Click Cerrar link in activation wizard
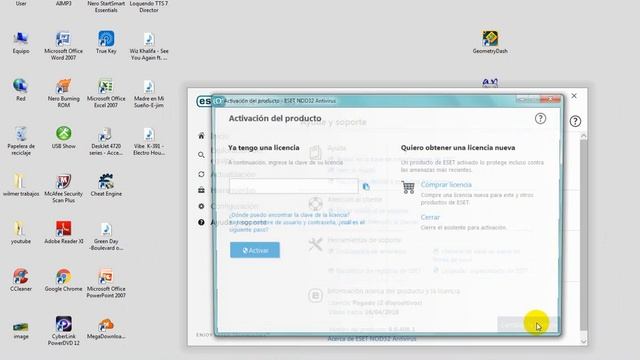The width and height of the screenshot is (640, 360). pos(430,218)
